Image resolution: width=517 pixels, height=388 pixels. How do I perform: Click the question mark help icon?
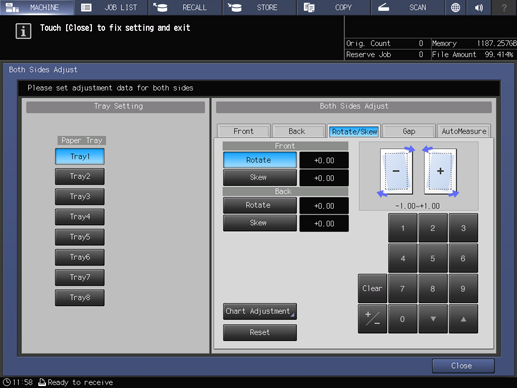(x=504, y=7)
